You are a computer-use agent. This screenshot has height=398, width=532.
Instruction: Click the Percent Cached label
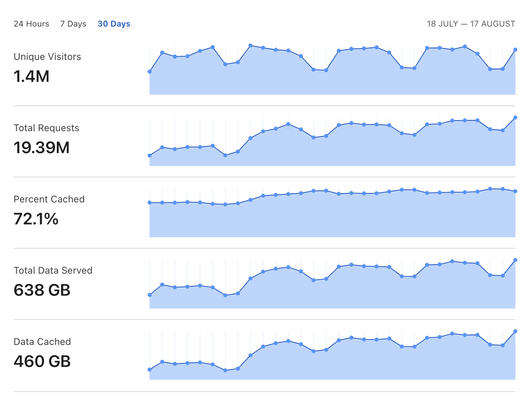(49, 199)
